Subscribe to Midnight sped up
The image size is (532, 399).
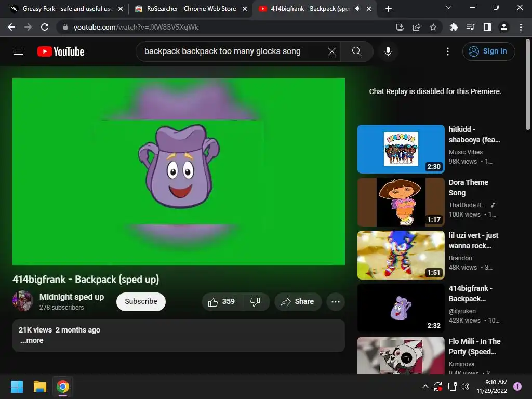click(x=141, y=302)
